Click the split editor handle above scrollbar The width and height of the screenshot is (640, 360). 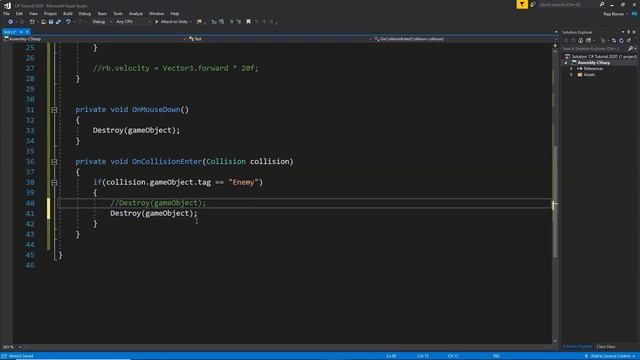tap(555, 46)
